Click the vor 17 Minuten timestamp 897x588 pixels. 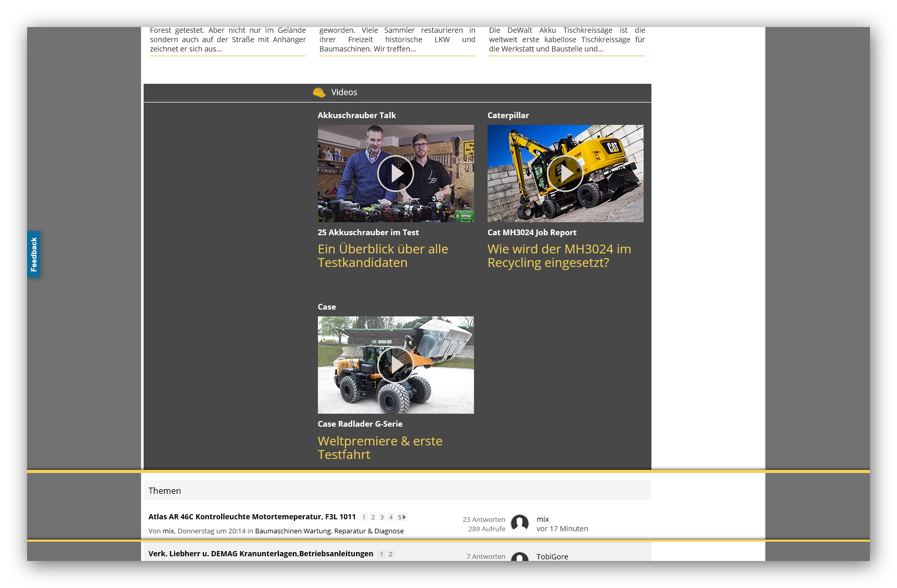562,529
